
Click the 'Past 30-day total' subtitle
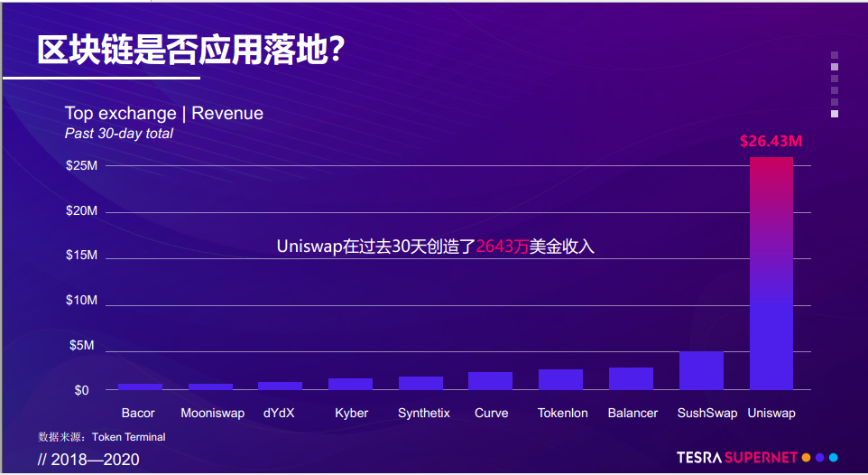(x=119, y=134)
